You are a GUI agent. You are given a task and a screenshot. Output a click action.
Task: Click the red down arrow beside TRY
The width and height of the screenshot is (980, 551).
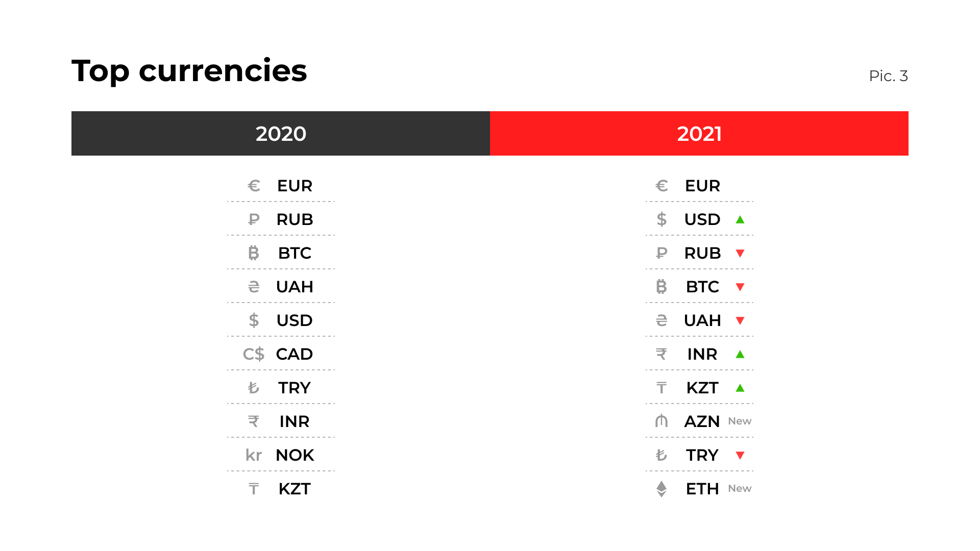pos(740,456)
